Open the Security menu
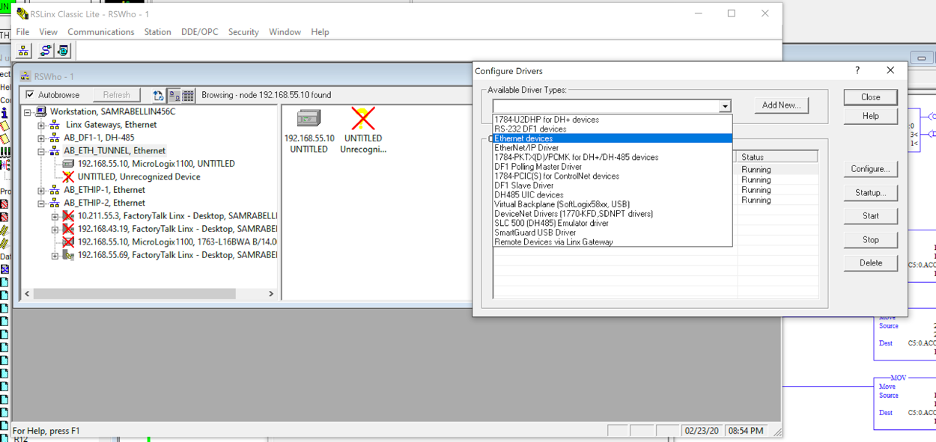The height and width of the screenshot is (442, 936). point(244,32)
